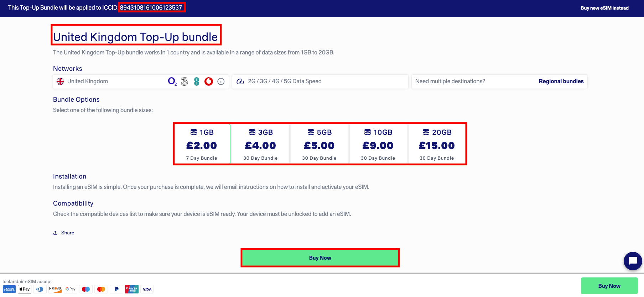Click the EE network logo
644x297 pixels.
[197, 81]
